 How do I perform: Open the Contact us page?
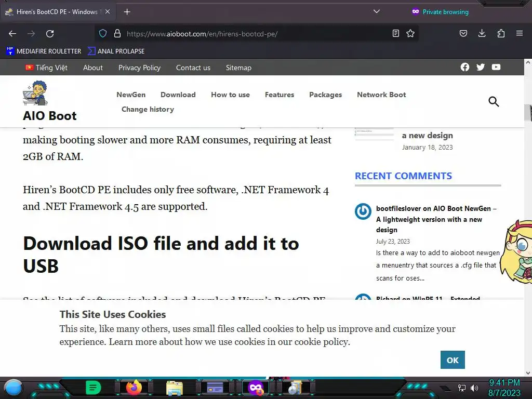pyautogui.click(x=193, y=68)
